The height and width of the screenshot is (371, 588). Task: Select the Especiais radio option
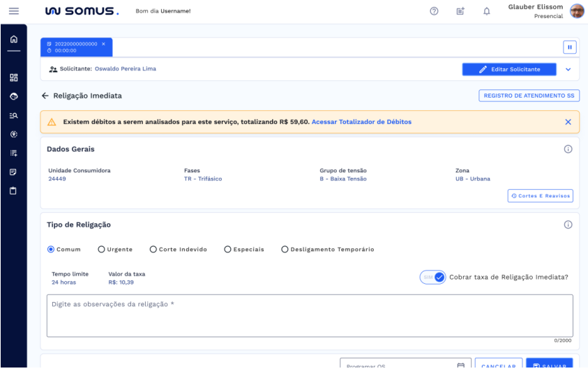(x=227, y=249)
